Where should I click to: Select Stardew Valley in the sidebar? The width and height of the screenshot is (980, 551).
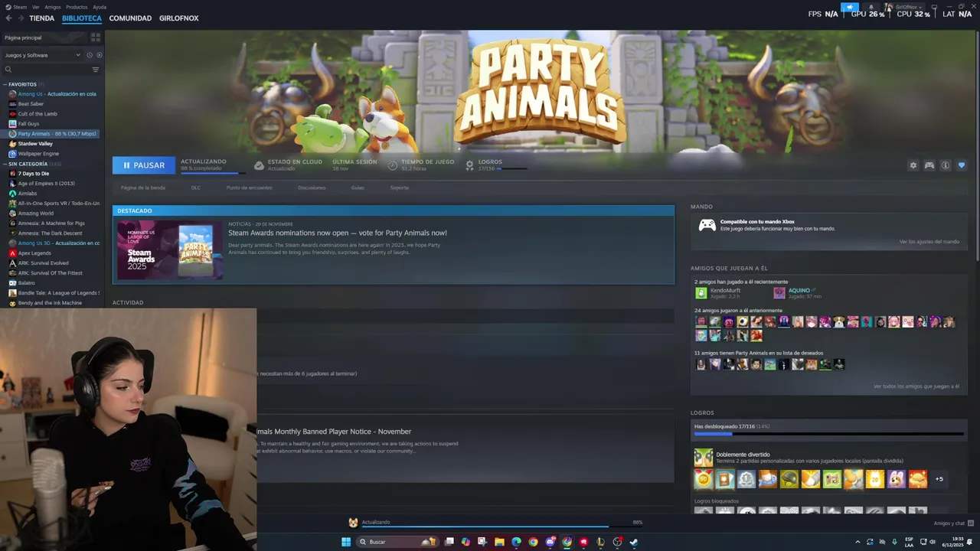coord(35,144)
